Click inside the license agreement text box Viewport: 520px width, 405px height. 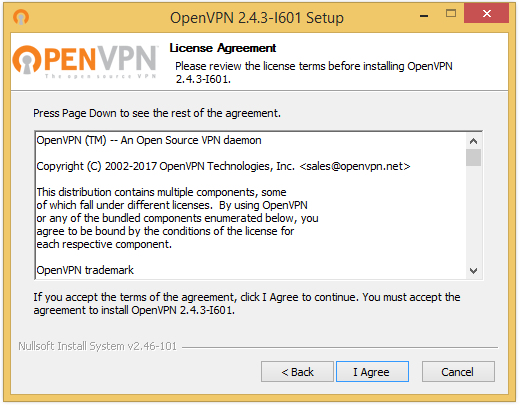point(251,206)
